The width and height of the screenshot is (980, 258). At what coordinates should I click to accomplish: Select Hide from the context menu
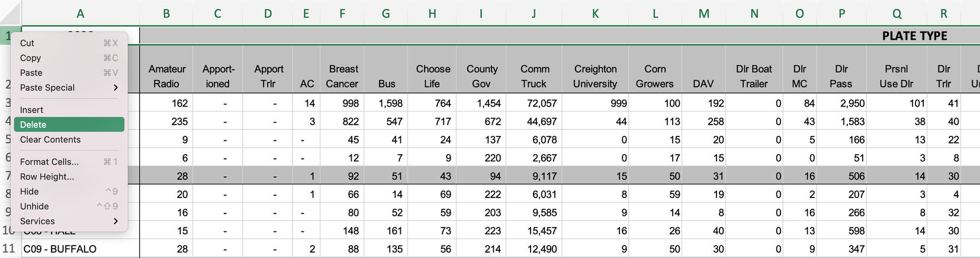click(x=69, y=191)
